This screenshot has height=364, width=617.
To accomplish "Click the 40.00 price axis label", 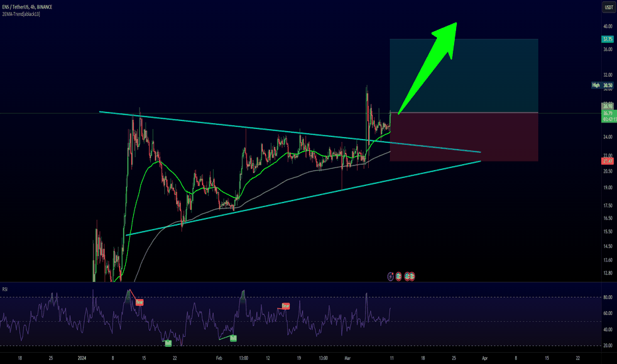I will [608, 26].
